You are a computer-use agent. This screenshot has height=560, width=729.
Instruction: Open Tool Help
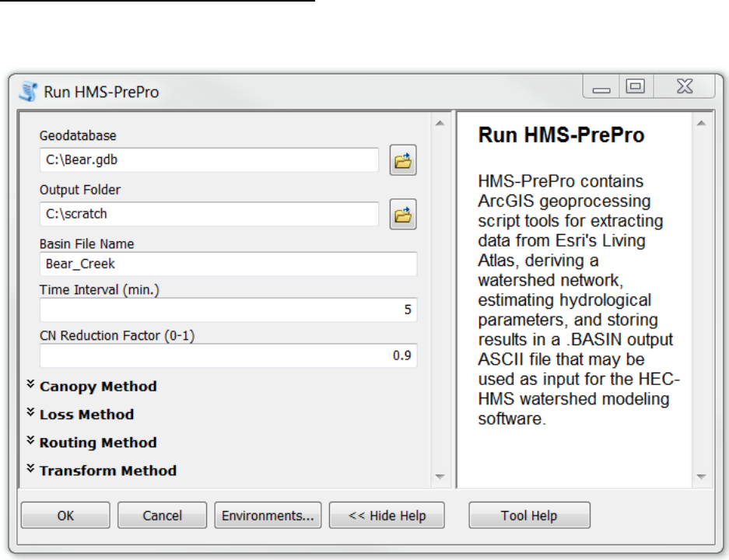click(530, 516)
